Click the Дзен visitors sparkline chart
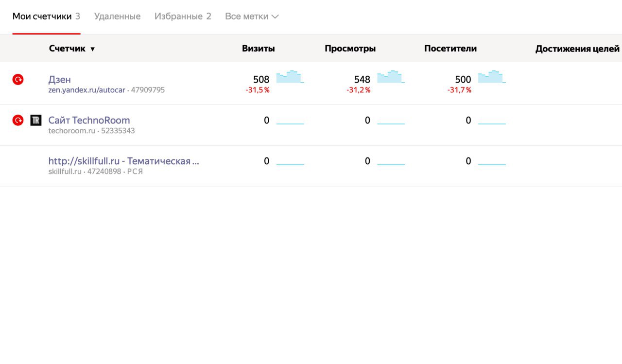Viewport: 622px width, 364px height. tap(492, 77)
